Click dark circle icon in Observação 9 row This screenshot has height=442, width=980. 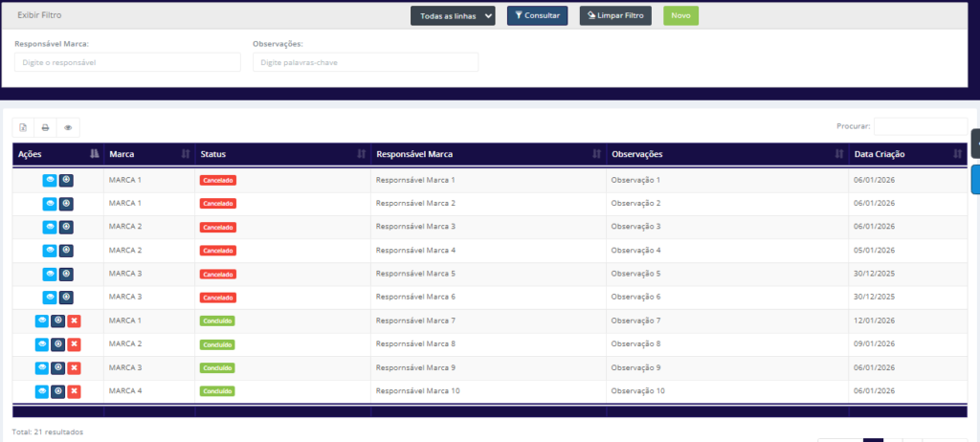58,367
